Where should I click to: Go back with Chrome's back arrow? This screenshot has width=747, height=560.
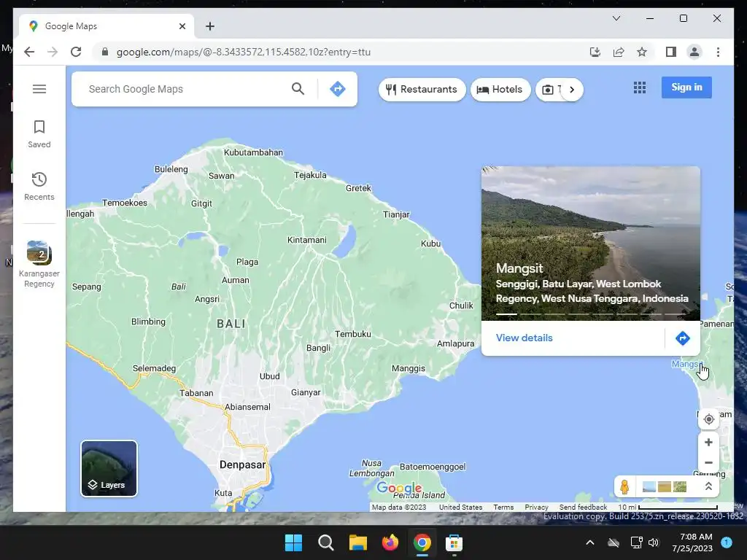point(29,52)
